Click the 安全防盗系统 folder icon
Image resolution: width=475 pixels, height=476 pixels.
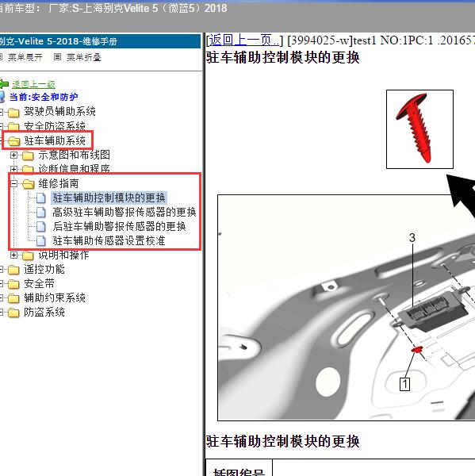coord(13,127)
